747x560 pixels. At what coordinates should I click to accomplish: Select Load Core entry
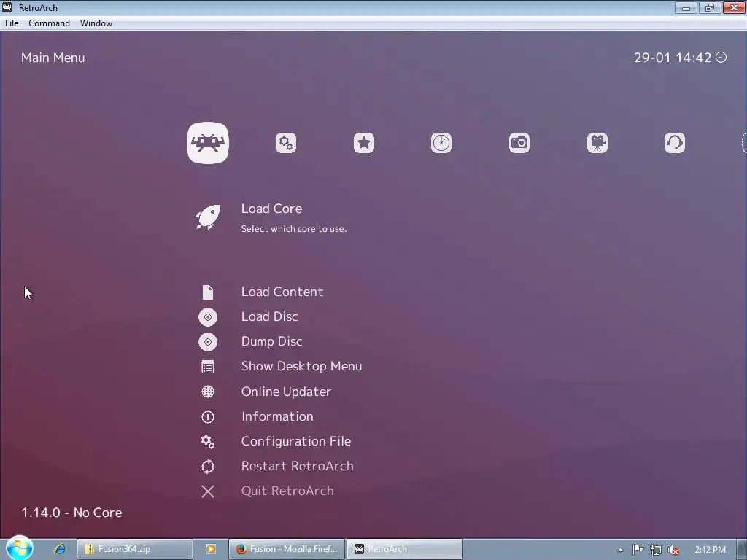pyautogui.click(x=271, y=209)
